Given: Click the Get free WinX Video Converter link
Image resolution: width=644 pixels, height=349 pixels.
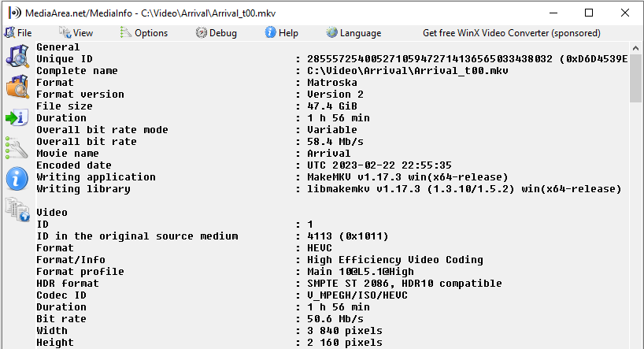Looking at the screenshot, I should 512,33.
